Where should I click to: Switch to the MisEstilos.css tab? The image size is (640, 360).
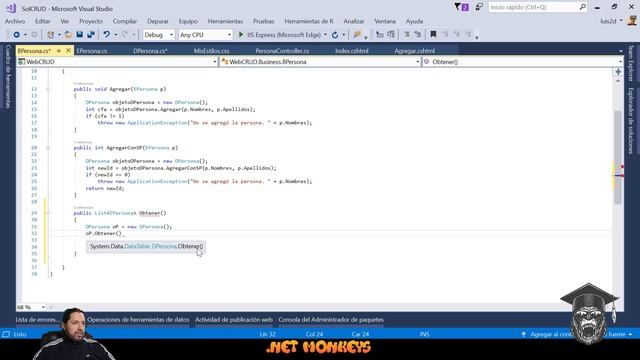(211, 51)
